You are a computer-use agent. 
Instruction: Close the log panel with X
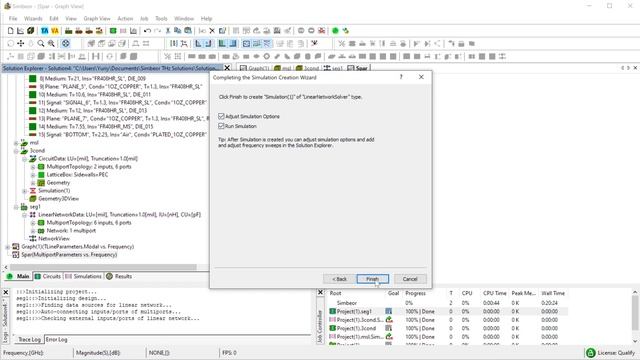coord(6,292)
